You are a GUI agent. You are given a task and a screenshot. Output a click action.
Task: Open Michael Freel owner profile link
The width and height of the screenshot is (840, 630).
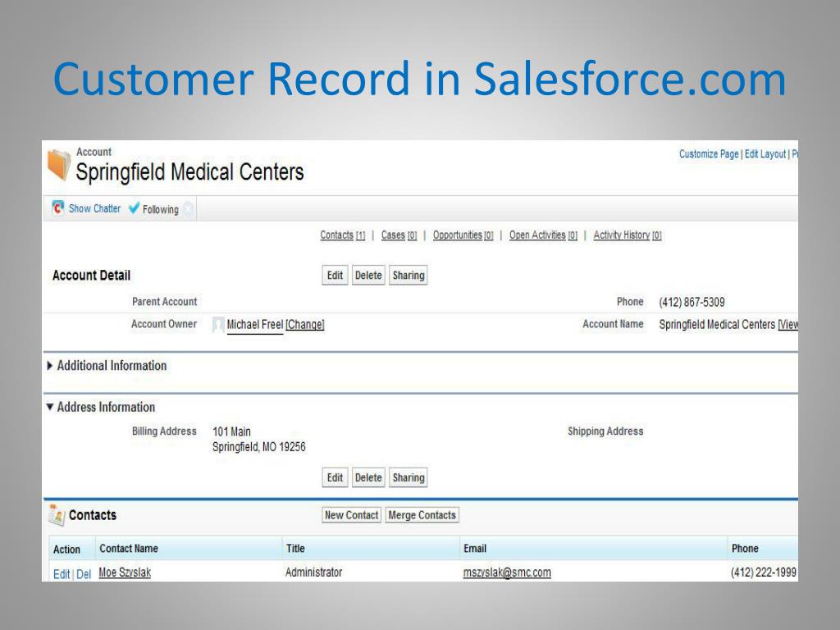(x=255, y=325)
